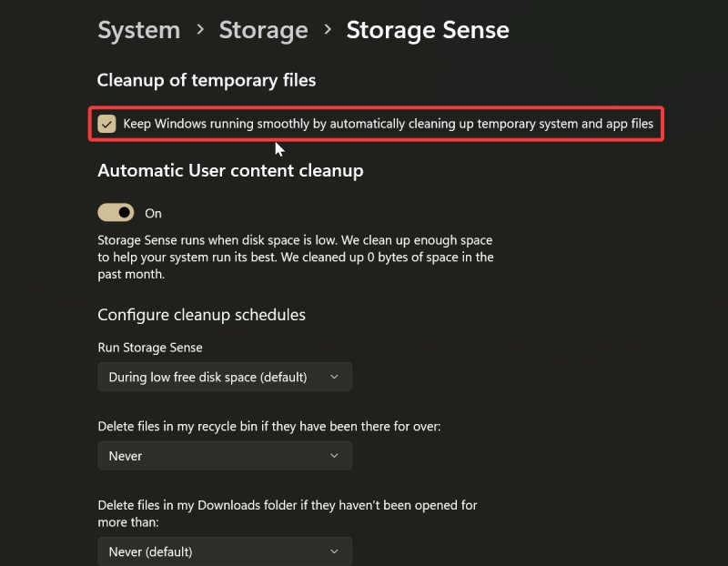The width and height of the screenshot is (728, 566).
Task: Select Storage Sense in the breadcrumb trail
Action: pos(428,29)
